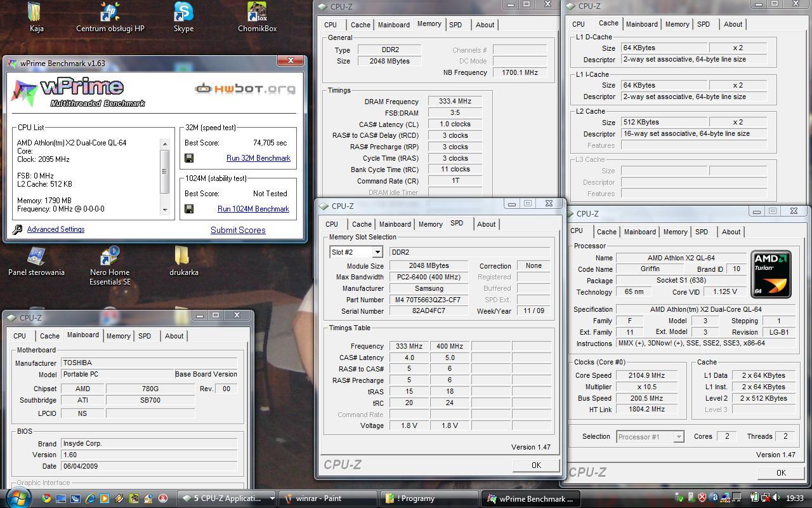812x508 pixels.
Task: Open Advanced Settings link in wPrime
Action: click(56, 229)
